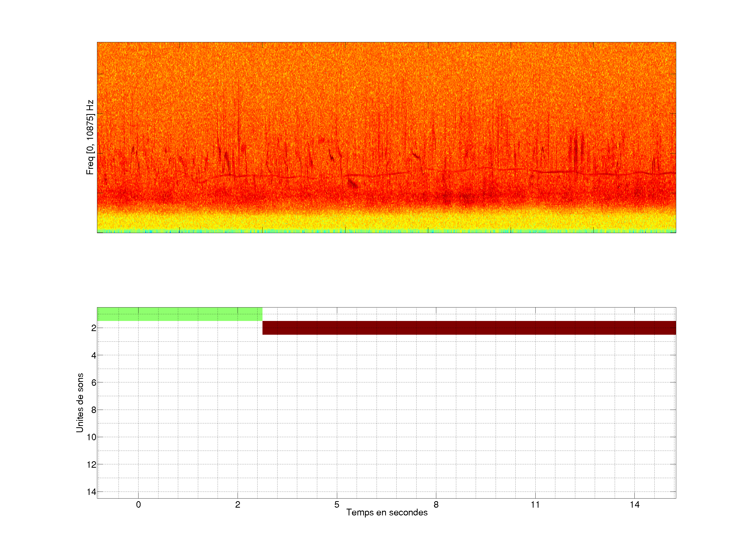Click x-axis tick label 0
747x560 pixels.
point(139,505)
